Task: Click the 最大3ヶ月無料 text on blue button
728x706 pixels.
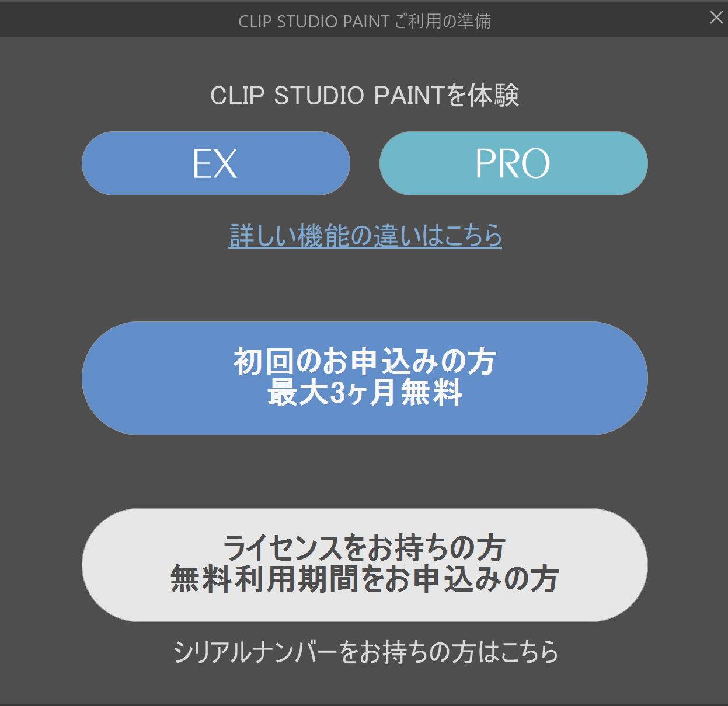Action: pos(365,393)
